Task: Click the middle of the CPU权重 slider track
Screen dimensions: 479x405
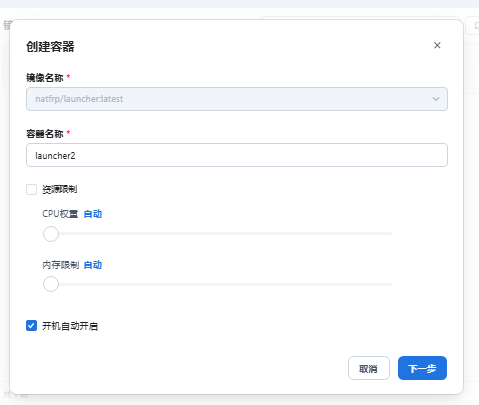Action: tap(217, 234)
